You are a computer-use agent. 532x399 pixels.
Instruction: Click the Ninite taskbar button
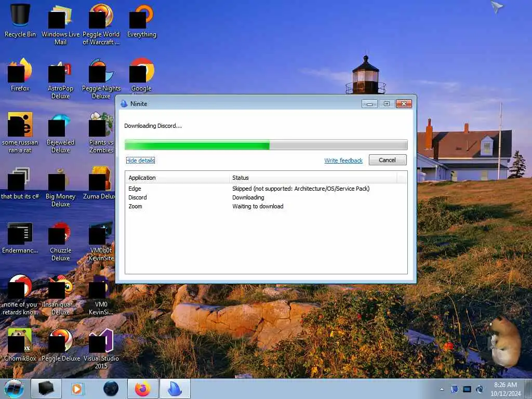[x=175, y=389]
